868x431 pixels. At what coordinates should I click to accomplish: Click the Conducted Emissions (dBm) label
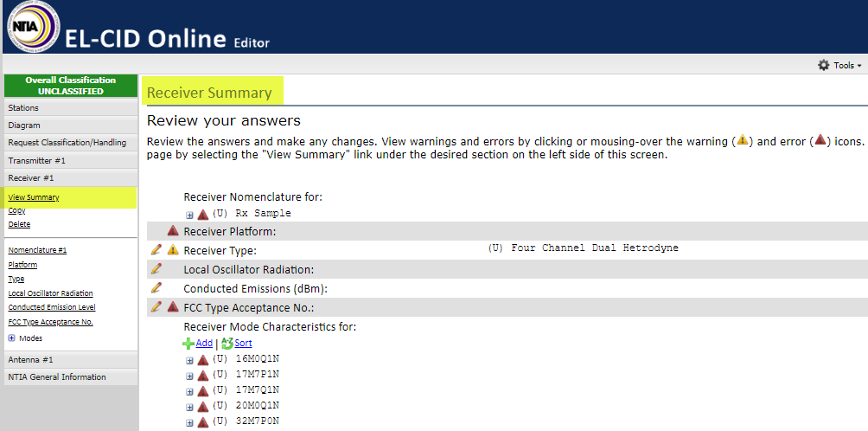click(x=256, y=288)
